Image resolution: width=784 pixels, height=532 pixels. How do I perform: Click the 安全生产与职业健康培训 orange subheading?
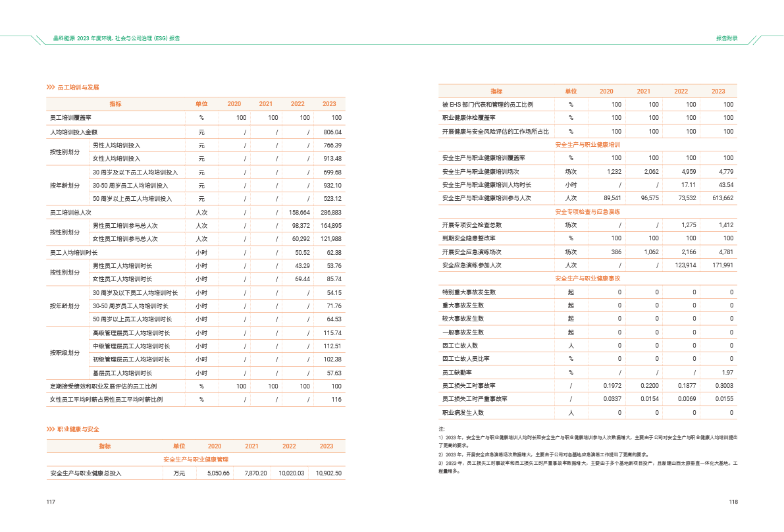point(587,144)
